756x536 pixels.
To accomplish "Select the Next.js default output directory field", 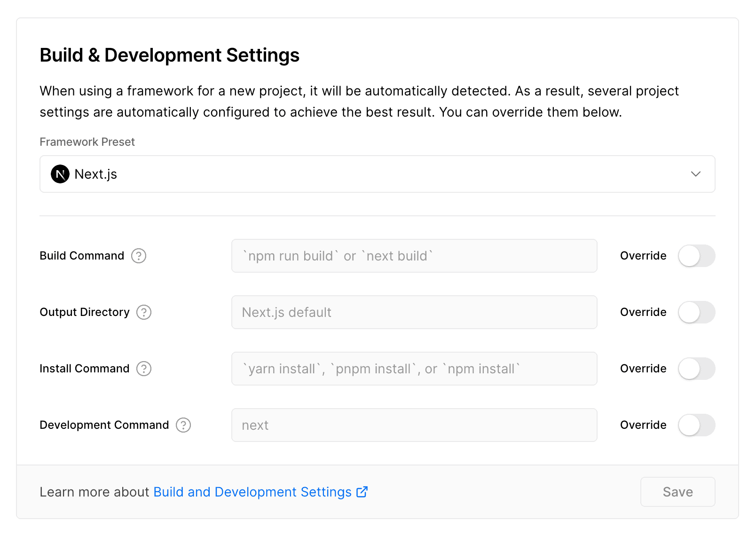I will click(414, 312).
